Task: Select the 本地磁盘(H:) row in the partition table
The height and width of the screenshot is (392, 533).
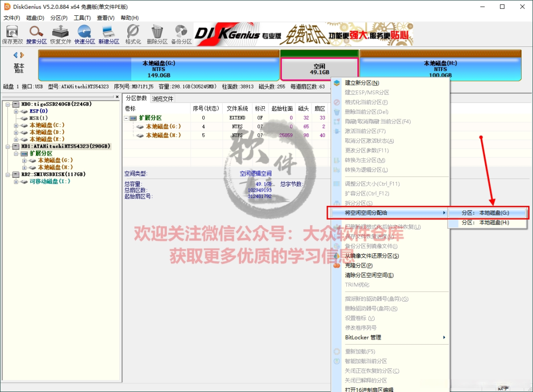Action: click(x=226, y=135)
